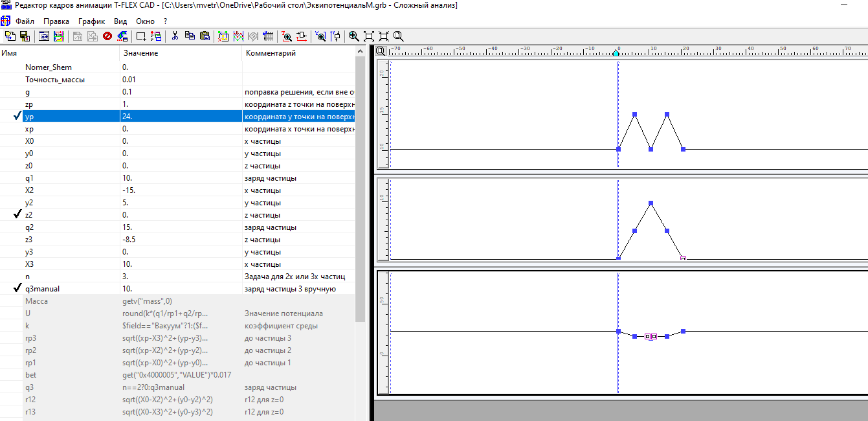Viewport: 868px width, 421px height.
Task: Click value -15. of X2
Action: (x=128, y=190)
